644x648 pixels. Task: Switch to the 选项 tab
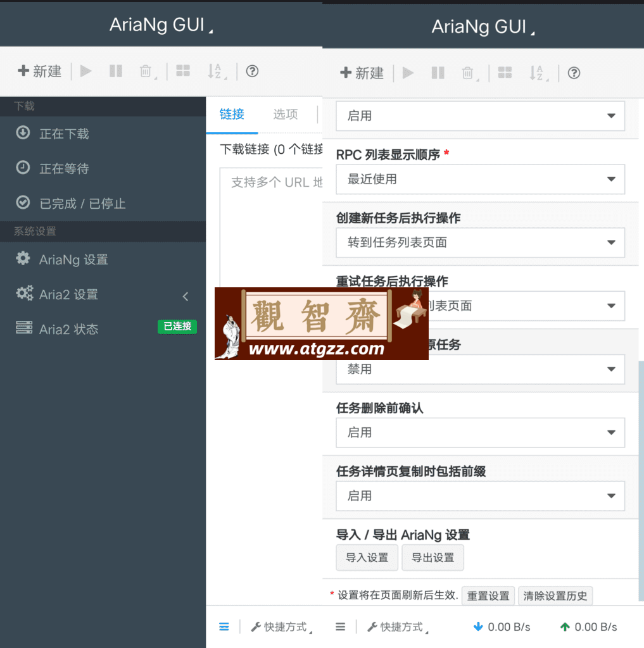(x=286, y=115)
